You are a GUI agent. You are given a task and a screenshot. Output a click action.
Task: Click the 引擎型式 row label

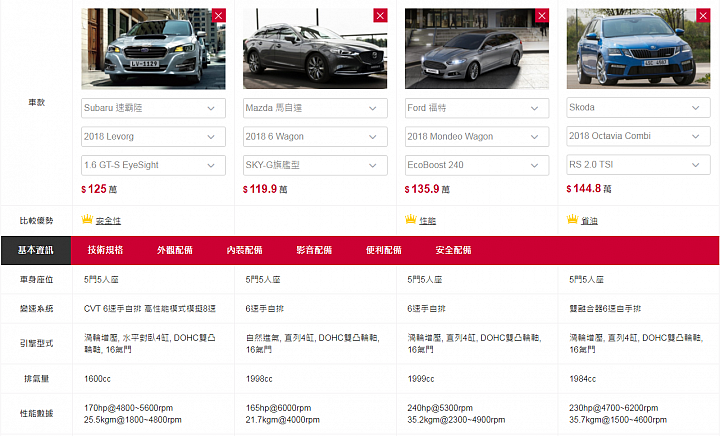pyautogui.click(x=36, y=343)
